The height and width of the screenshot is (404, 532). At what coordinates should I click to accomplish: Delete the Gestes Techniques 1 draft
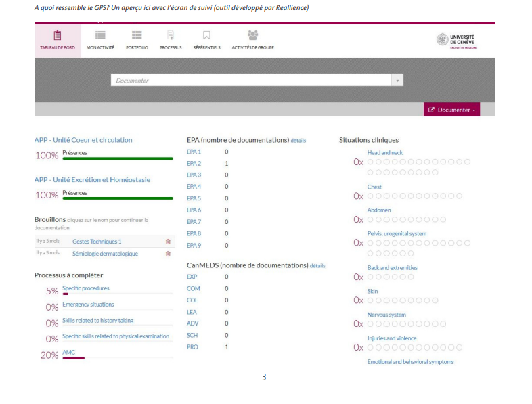168,242
